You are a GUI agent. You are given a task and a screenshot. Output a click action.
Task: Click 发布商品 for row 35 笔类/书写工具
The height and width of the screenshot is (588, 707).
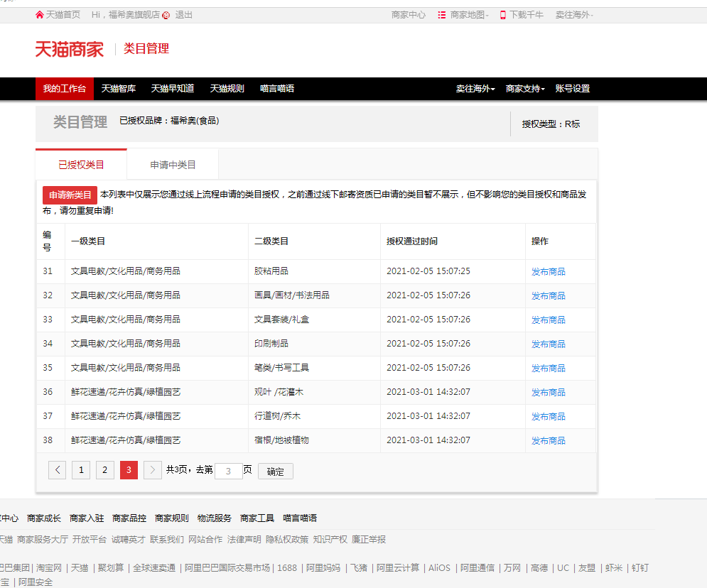(x=549, y=369)
